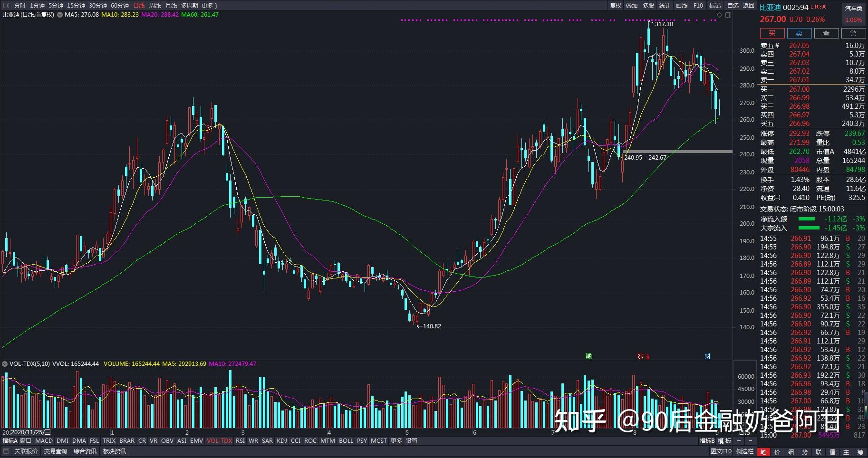Image resolution: width=868 pixels, height=458 pixels.
Task: Select BOLL indicator
Action: pyautogui.click(x=346, y=441)
